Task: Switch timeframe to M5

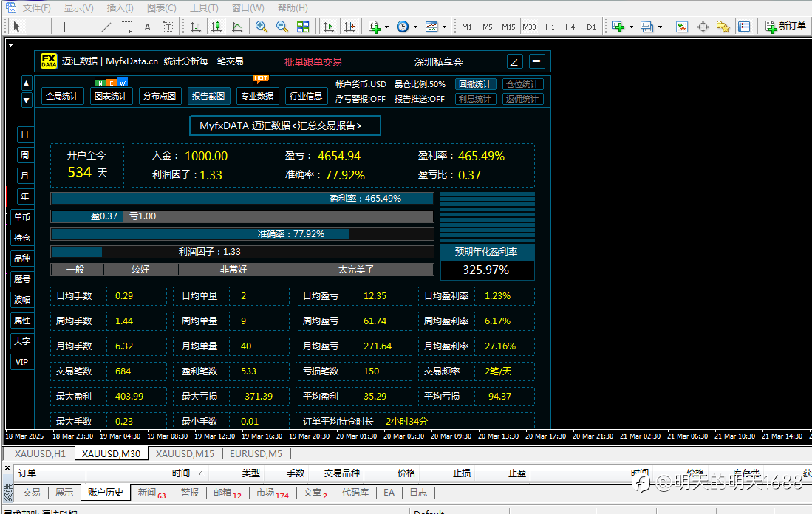Action: pos(488,27)
